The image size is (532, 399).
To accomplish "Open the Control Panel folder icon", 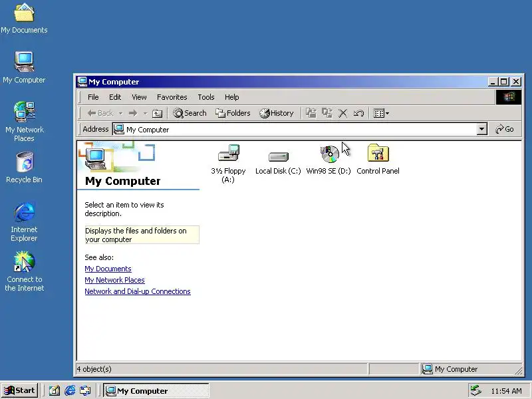I will (x=378, y=160).
